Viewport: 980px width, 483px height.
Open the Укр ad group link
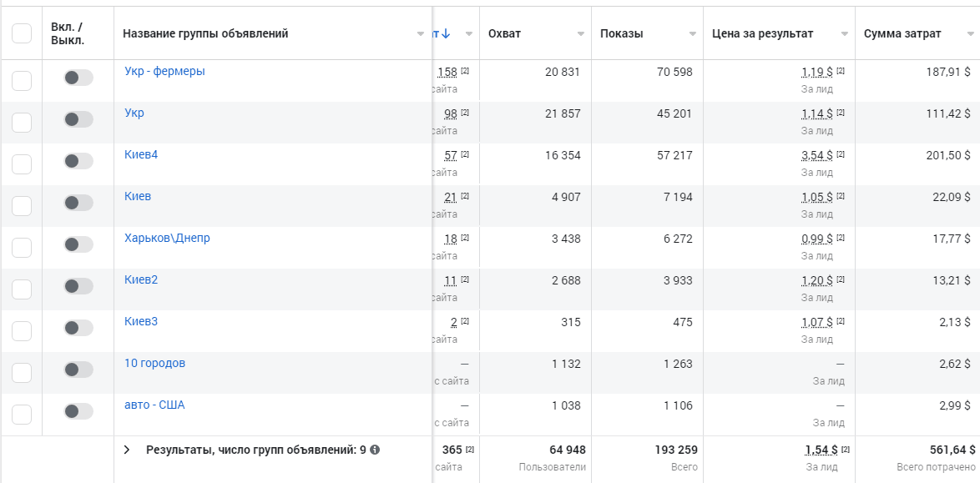tap(134, 113)
